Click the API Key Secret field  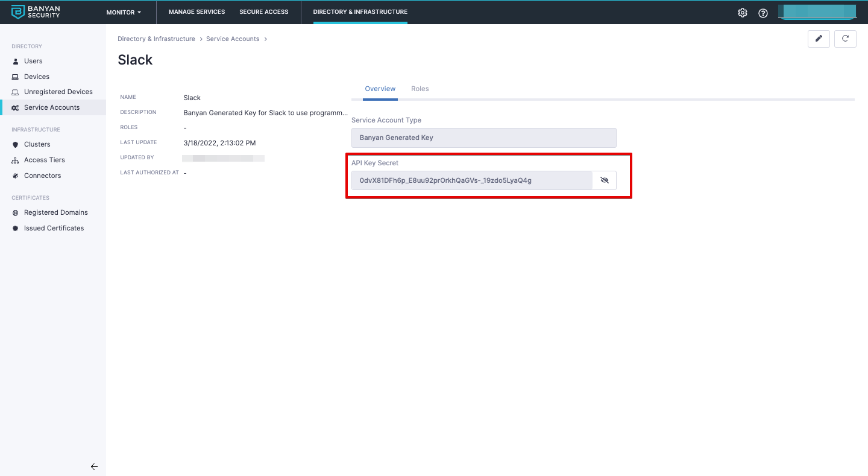tap(472, 180)
